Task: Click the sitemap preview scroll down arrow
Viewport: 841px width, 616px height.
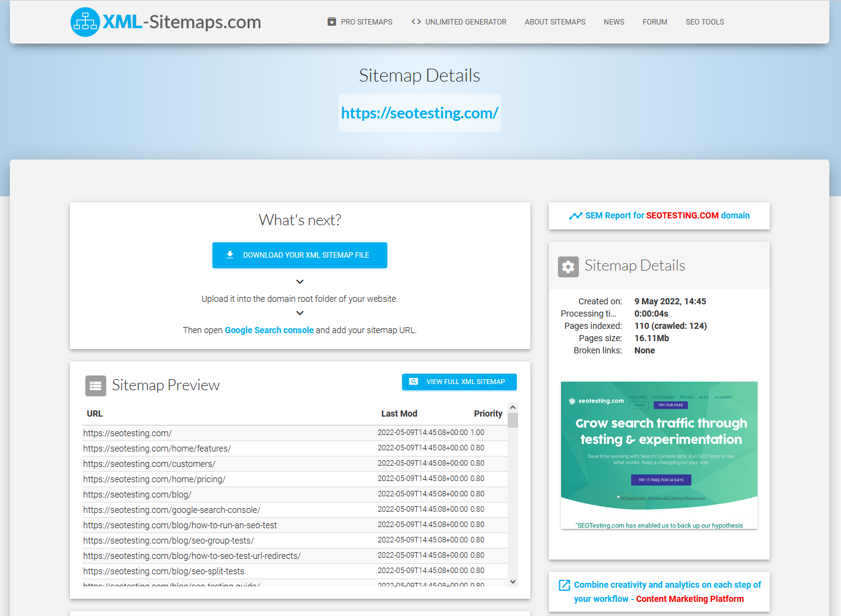Action: point(513,582)
